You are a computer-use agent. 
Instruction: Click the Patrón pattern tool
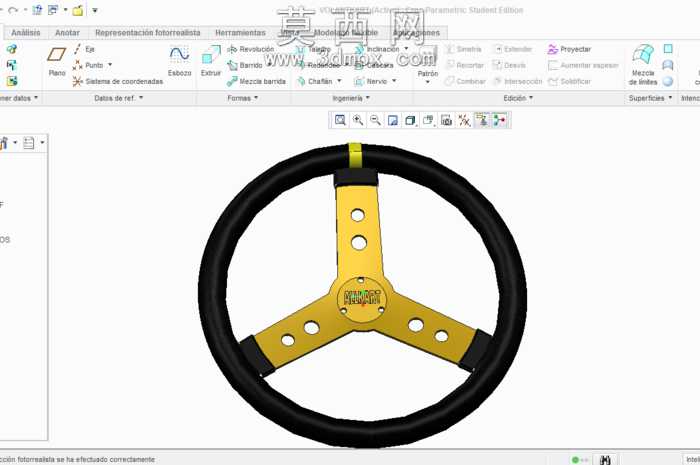[x=428, y=60]
